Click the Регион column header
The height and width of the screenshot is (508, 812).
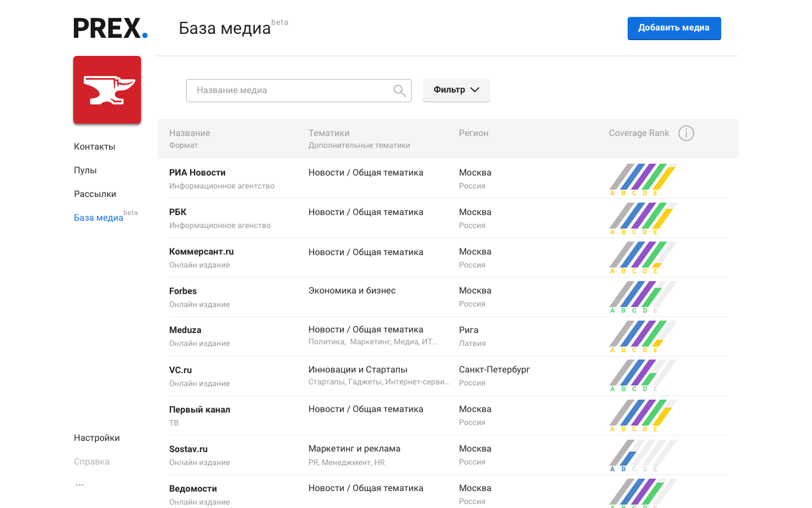[x=474, y=133]
